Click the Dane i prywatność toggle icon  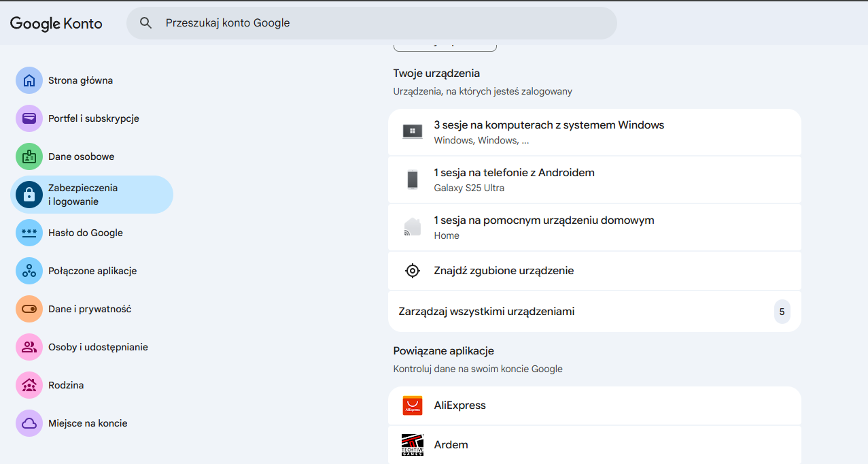tap(29, 309)
